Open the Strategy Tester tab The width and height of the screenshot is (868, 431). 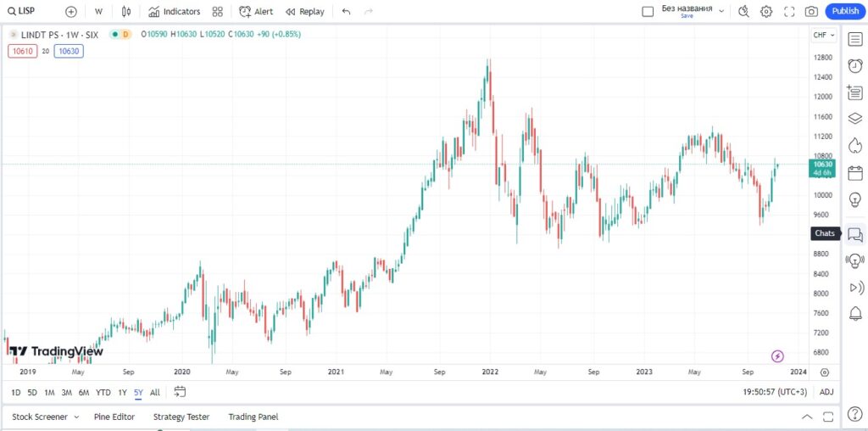pos(181,417)
